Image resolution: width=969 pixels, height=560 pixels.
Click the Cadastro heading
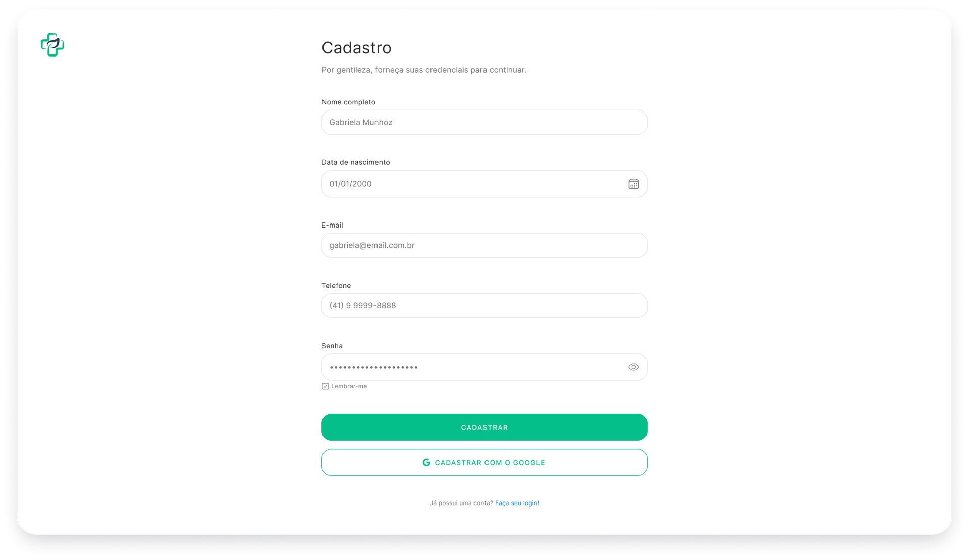(356, 48)
